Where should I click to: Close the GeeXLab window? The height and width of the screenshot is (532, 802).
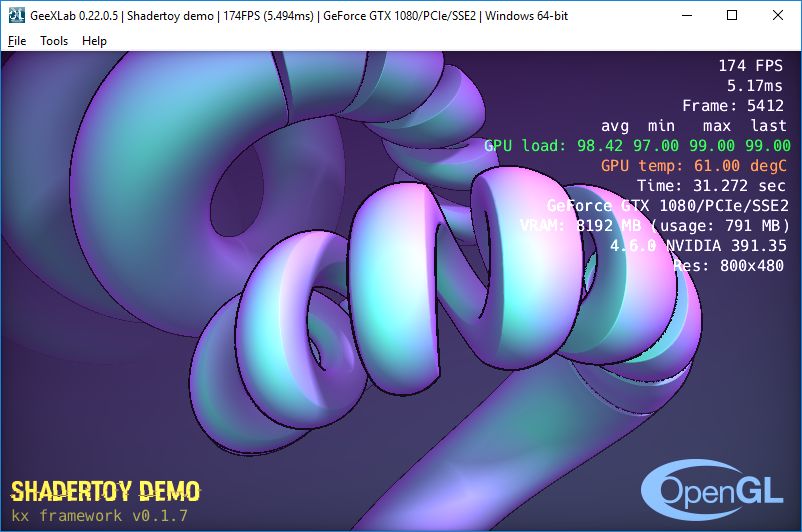click(x=777, y=15)
